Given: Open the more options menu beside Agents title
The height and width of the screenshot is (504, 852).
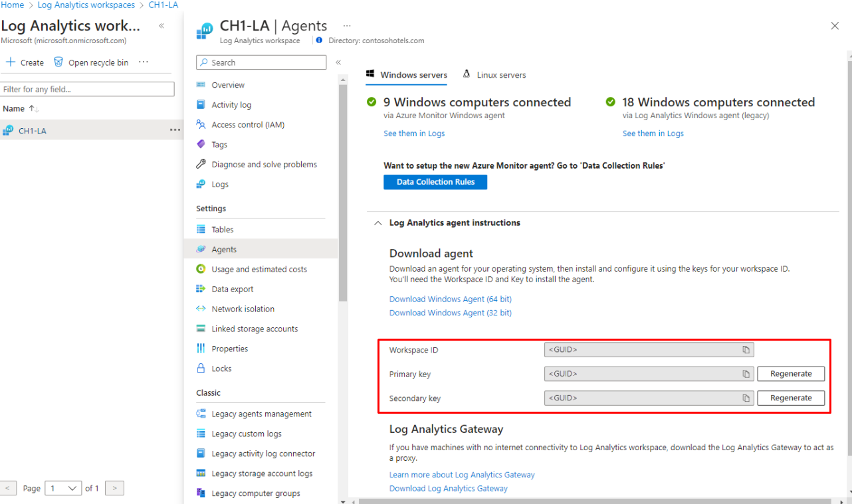Looking at the screenshot, I should click(x=346, y=25).
